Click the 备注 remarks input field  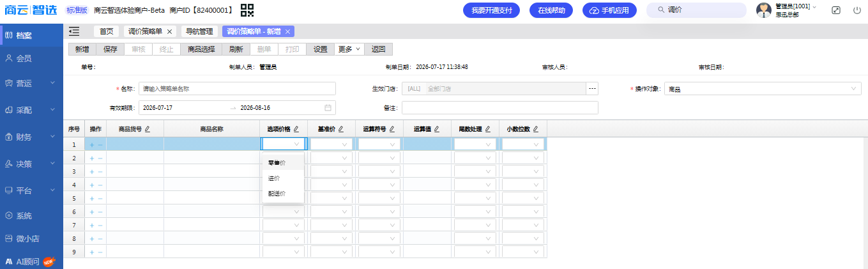(x=500, y=107)
